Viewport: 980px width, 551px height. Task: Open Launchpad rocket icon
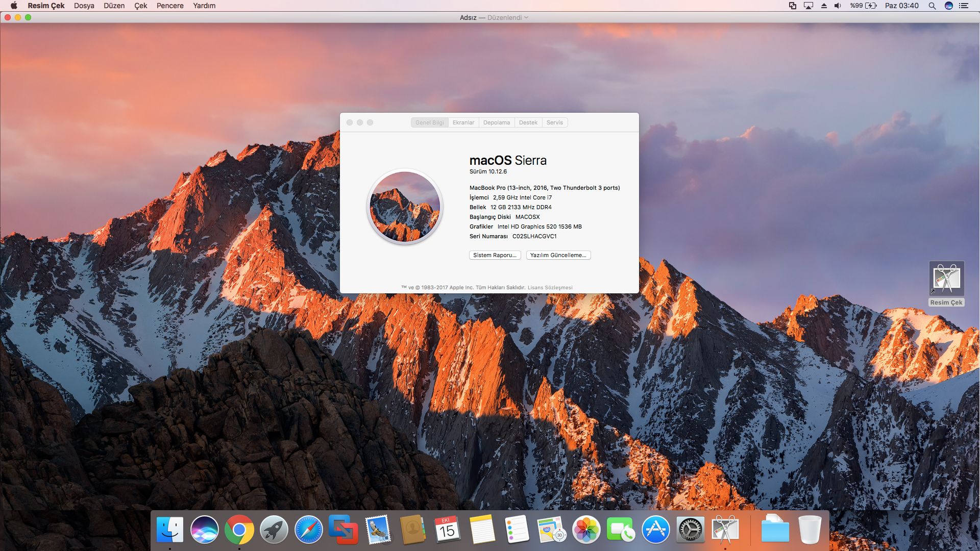[274, 530]
